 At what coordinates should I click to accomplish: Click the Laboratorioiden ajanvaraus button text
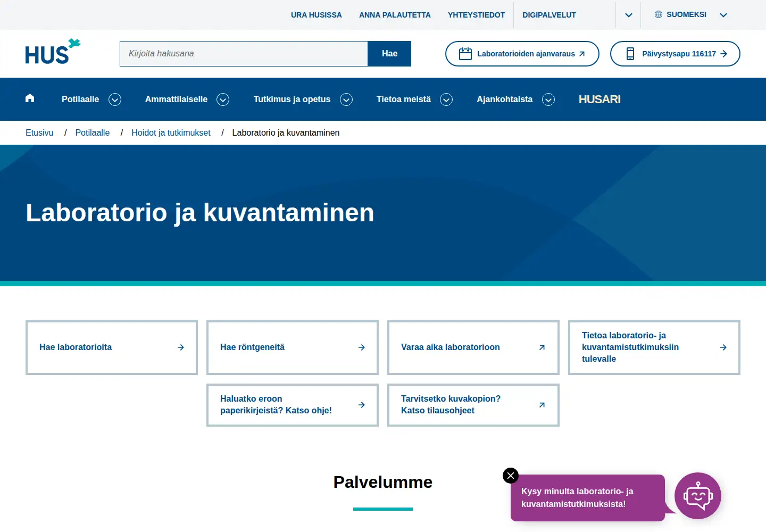click(526, 54)
